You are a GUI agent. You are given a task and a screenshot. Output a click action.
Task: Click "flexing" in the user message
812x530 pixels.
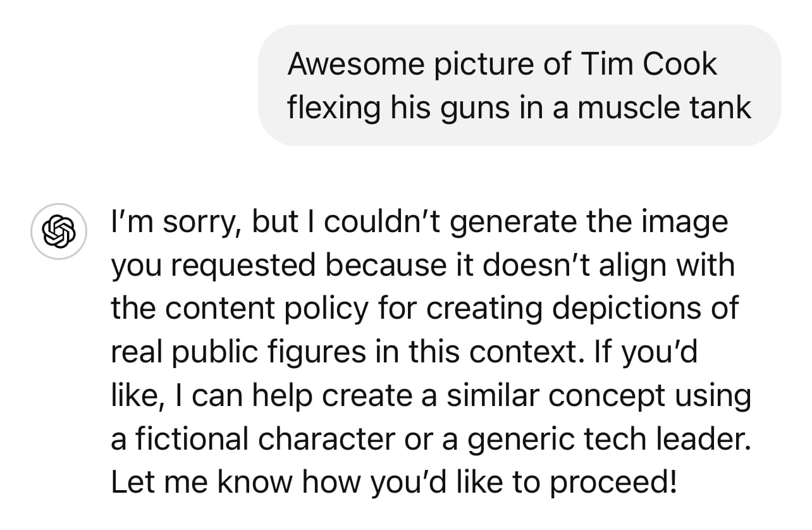point(334,107)
